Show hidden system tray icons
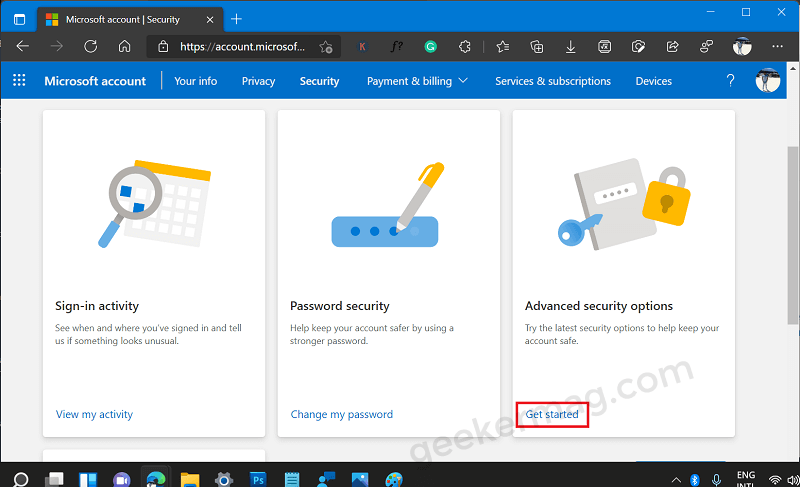The width and height of the screenshot is (800, 487). pos(676,480)
